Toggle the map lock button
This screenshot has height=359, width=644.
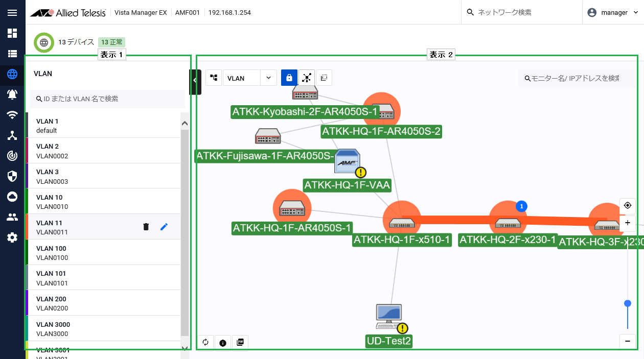(289, 78)
